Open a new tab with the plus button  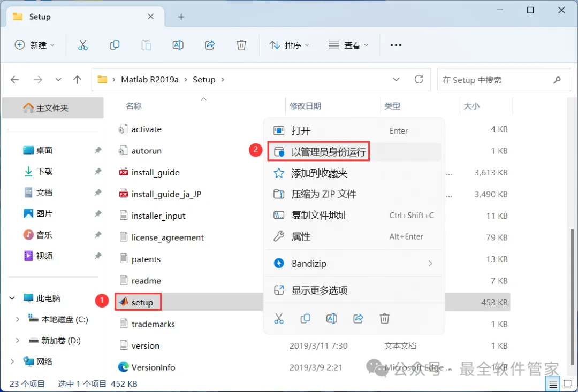(x=181, y=17)
